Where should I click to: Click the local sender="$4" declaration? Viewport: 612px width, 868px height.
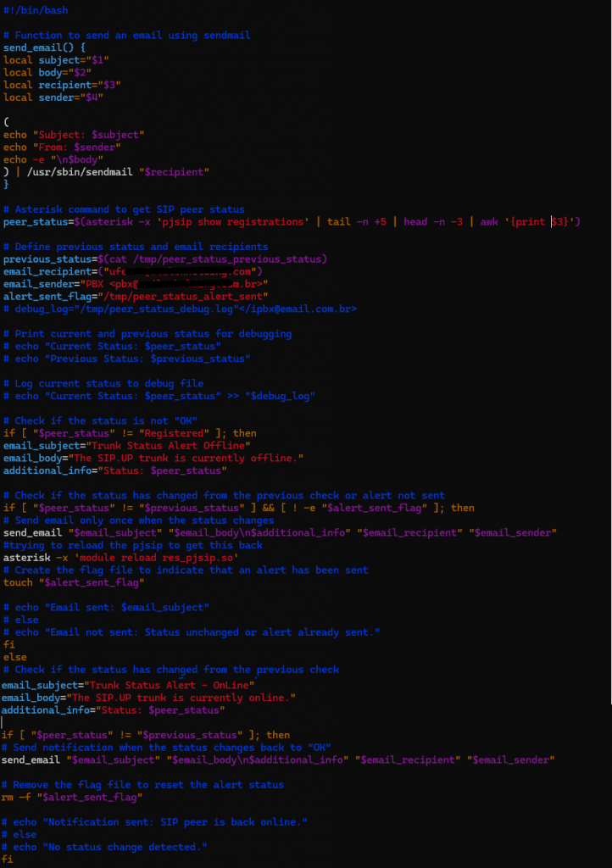[x=53, y=97]
